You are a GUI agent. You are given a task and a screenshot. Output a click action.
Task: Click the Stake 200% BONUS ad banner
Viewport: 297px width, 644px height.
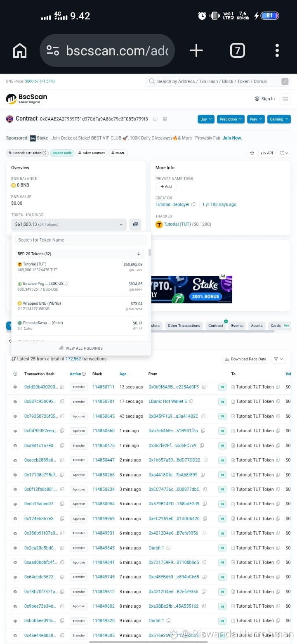(x=191, y=289)
